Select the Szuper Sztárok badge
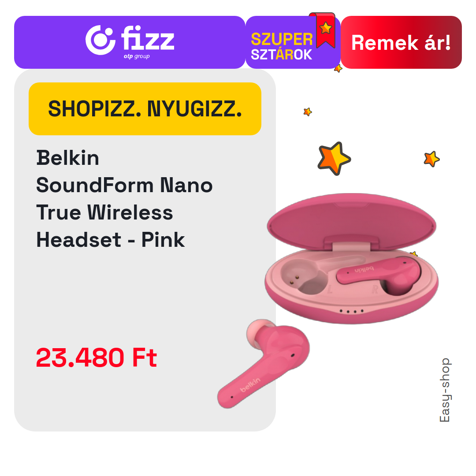476x476 pixels. [x=293, y=42]
